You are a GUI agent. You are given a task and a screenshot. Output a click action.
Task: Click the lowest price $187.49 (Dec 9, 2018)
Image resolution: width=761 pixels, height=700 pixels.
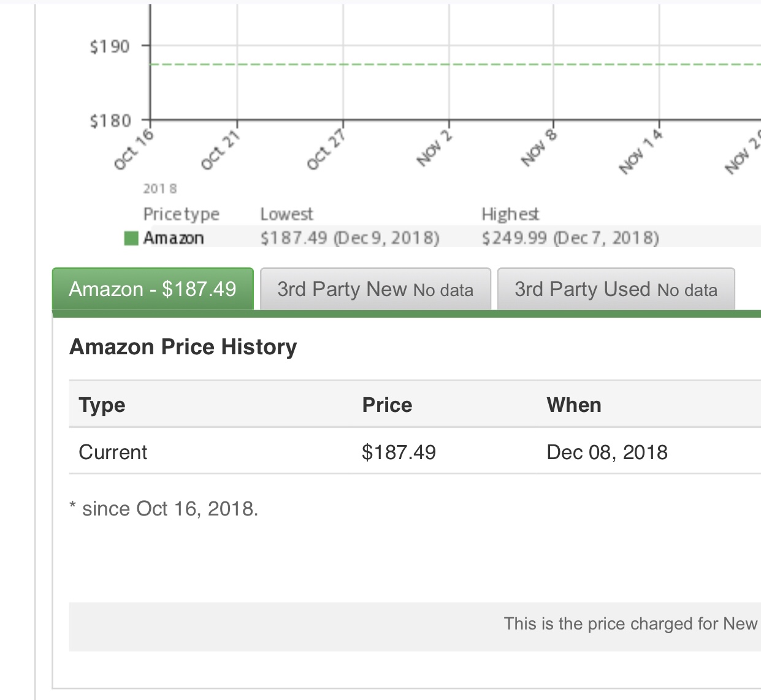(x=350, y=238)
